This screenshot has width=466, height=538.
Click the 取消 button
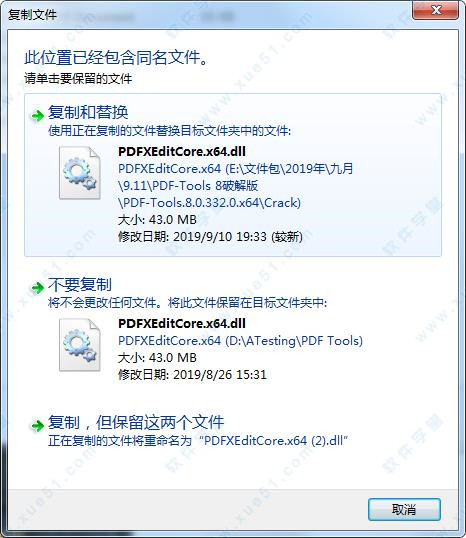(x=404, y=510)
